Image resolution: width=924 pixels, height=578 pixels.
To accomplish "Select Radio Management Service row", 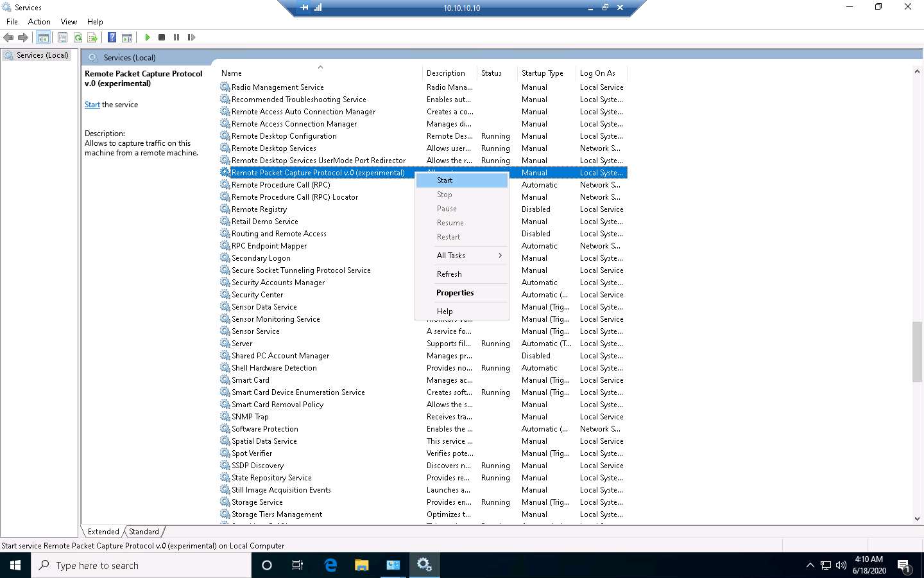I will coord(423,87).
